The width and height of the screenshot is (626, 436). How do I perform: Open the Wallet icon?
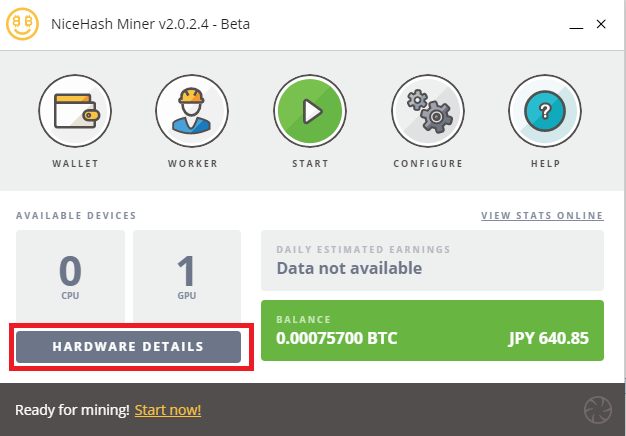pyautogui.click(x=75, y=111)
